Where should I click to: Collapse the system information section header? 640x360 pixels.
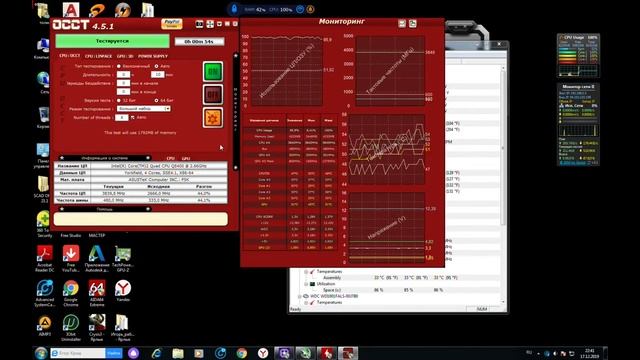[104, 158]
